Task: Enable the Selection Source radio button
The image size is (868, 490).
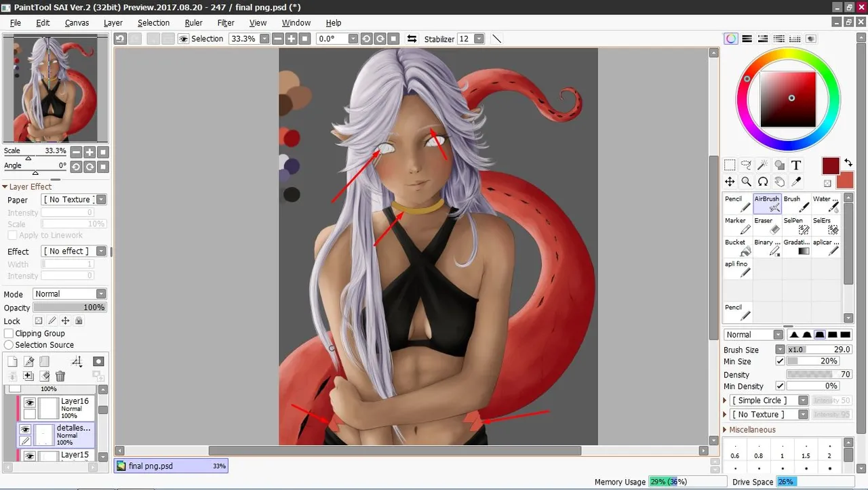Action: coord(9,345)
